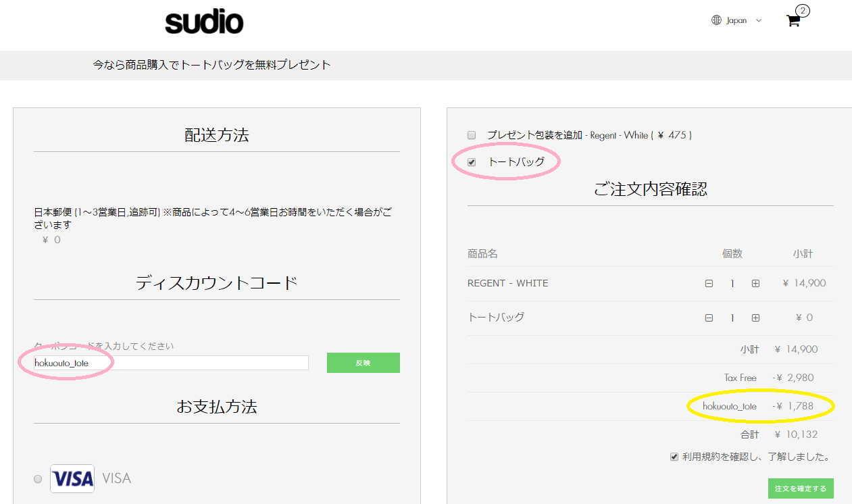The image size is (852, 504).
Task: Click the REGENT - WHITE product name
Action: click(508, 283)
